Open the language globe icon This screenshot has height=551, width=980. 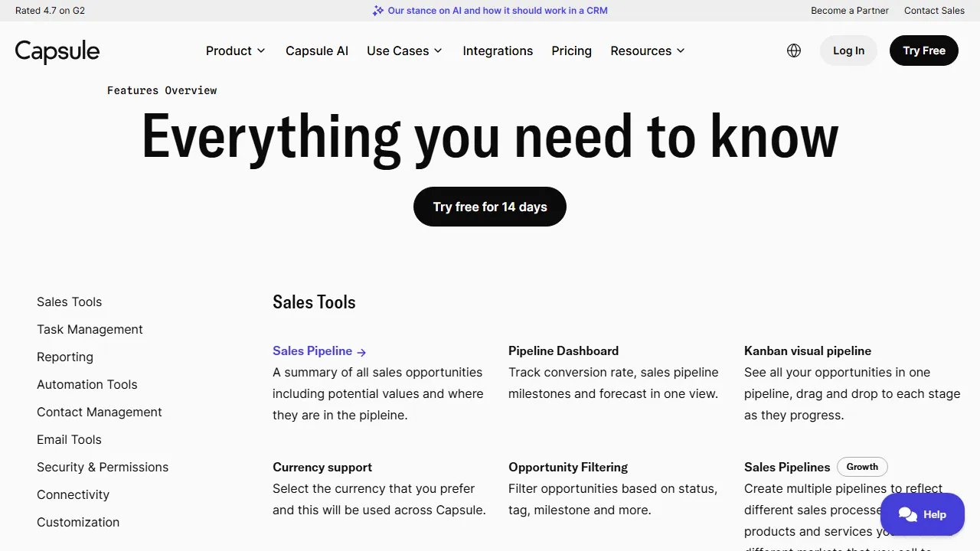coord(794,51)
